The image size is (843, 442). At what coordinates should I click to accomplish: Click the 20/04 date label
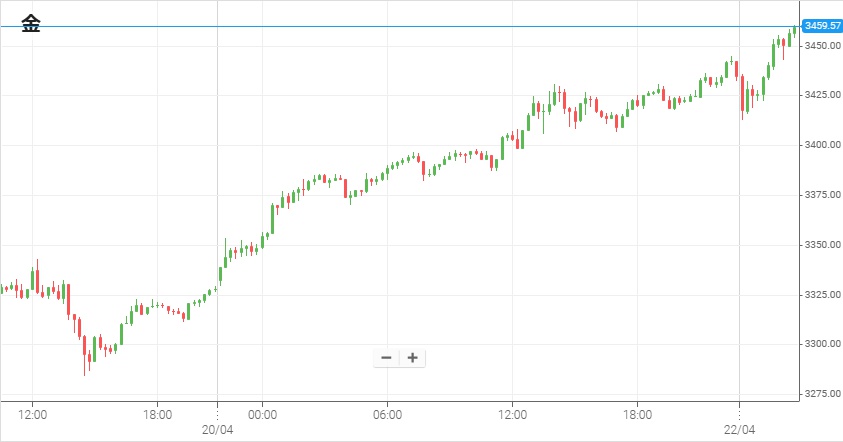[x=217, y=430]
